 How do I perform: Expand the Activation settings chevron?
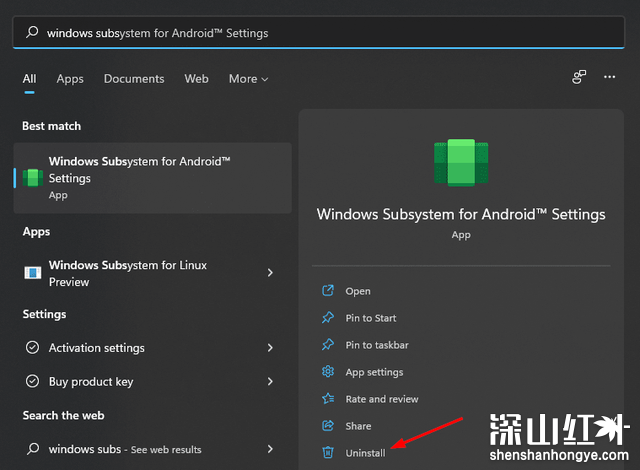click(x=270, y=348)
